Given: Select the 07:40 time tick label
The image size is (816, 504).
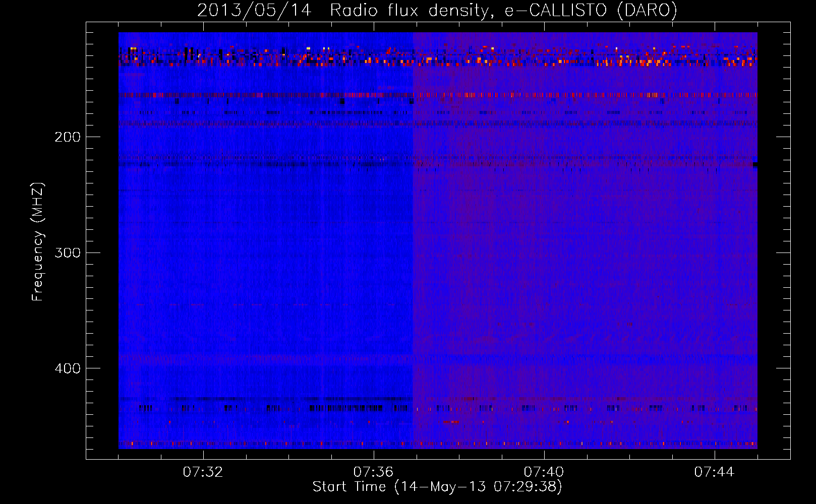Looking at the screenshot, I should (x=544, y=472).
